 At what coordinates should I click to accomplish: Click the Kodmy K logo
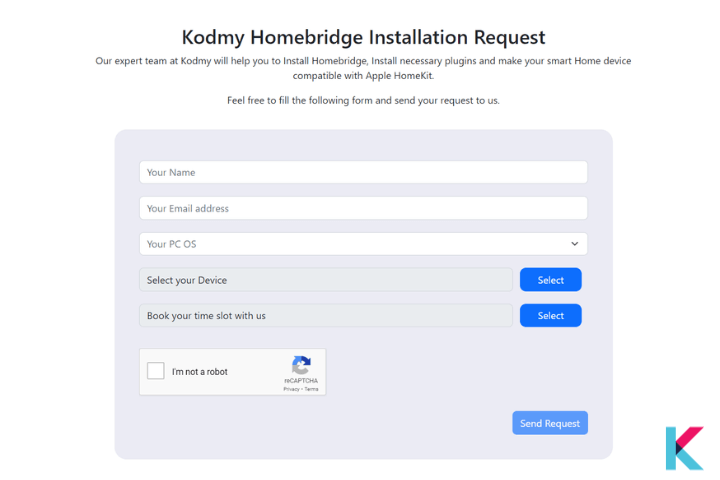(684, 448)
